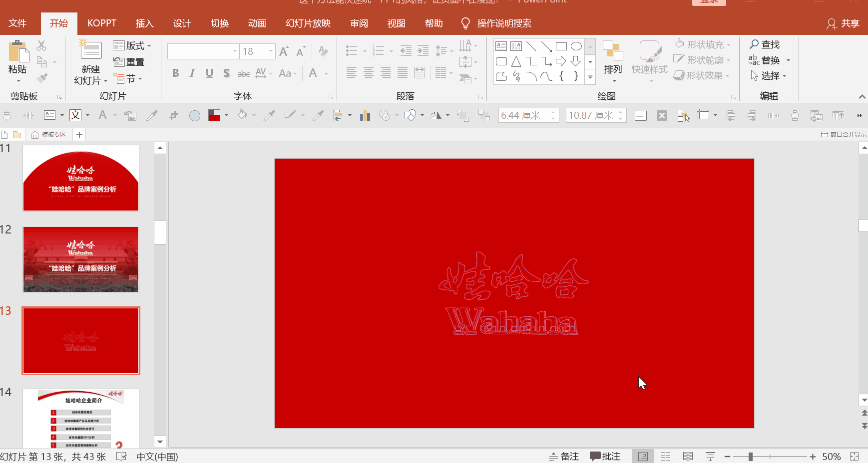Click the Reset (重置) slide button

pos(129,62)
